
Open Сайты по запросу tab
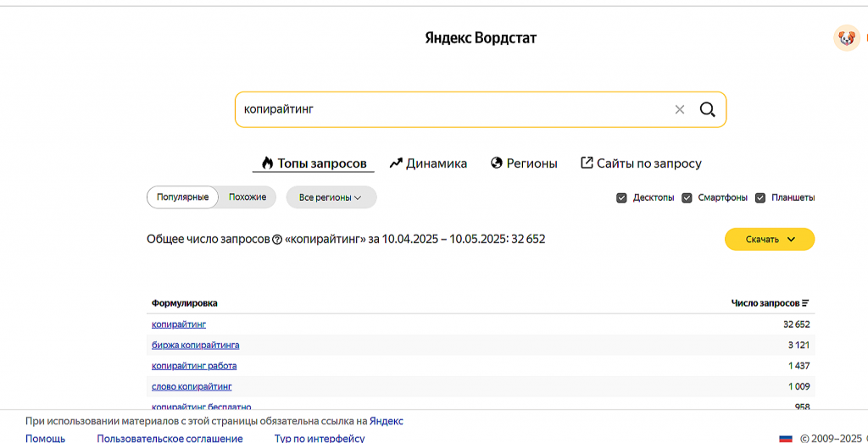[x=641, y=163]
